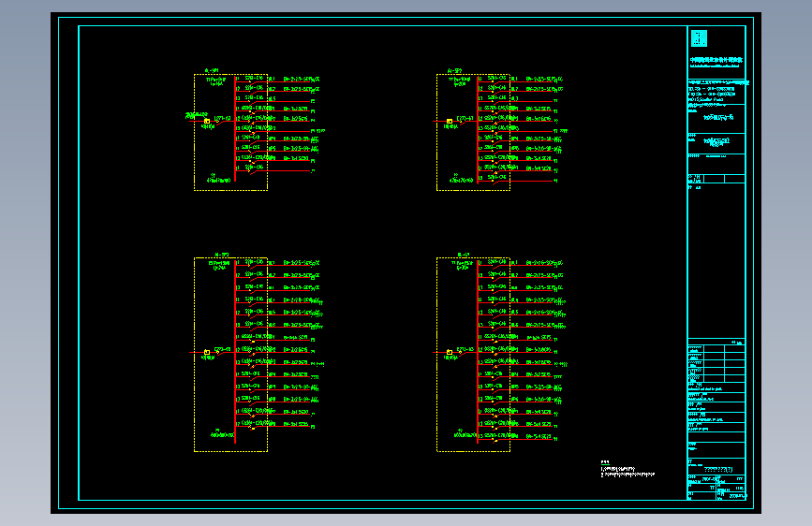Select the yellow meter symbol in bottom-right panel diagram

click(x=450, y=352)
